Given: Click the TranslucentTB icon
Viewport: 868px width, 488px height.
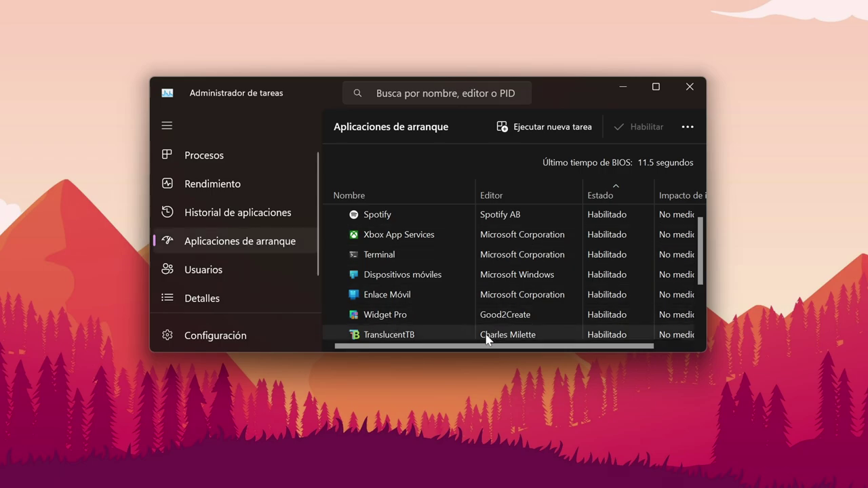Looking at the screenshot, I should 353,334.
